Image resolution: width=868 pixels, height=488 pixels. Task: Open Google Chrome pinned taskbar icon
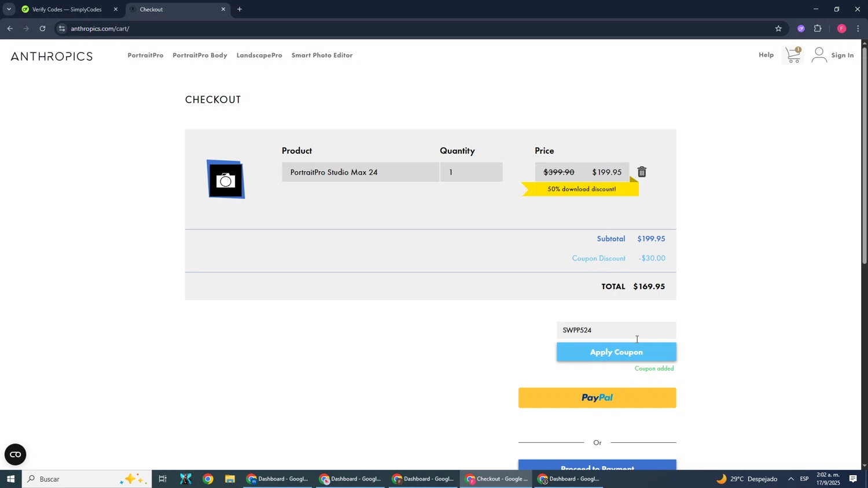click(x=208, y=479)
